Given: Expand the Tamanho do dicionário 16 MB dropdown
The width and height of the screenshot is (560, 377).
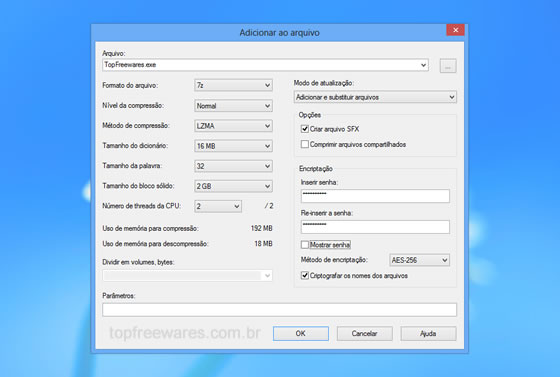Looking at the screenshot, I should [233, 146].
